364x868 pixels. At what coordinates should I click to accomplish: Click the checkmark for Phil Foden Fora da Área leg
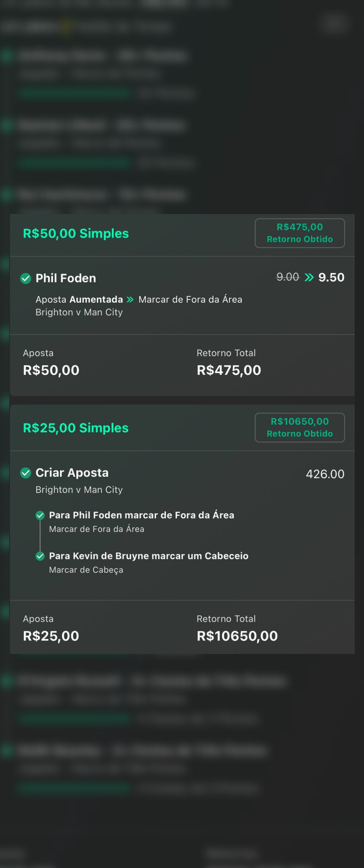click(40, 515)
